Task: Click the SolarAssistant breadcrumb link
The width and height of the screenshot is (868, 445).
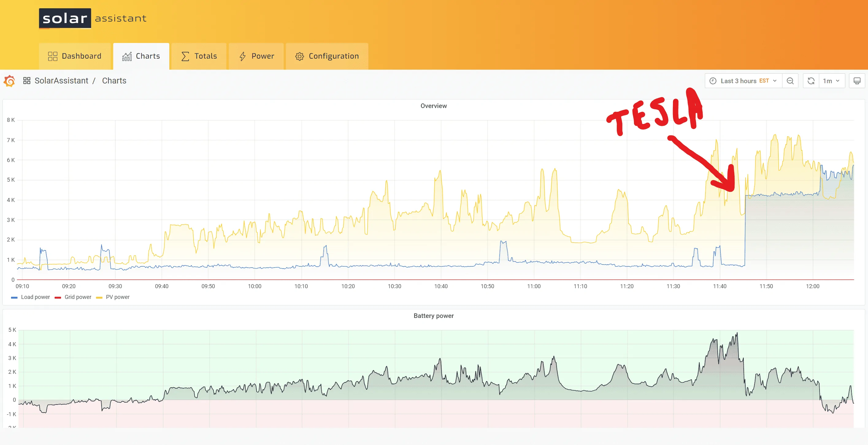Action: click(x=61, y=81)
